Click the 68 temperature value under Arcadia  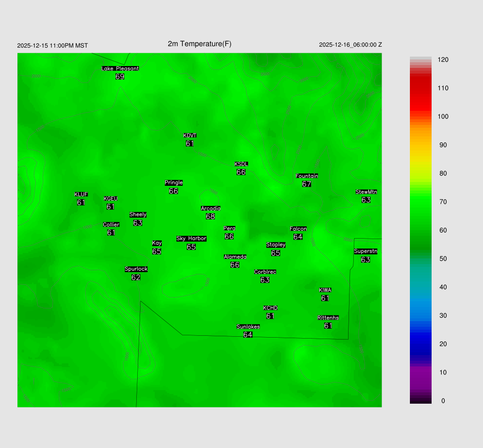(x=210, y=216)
